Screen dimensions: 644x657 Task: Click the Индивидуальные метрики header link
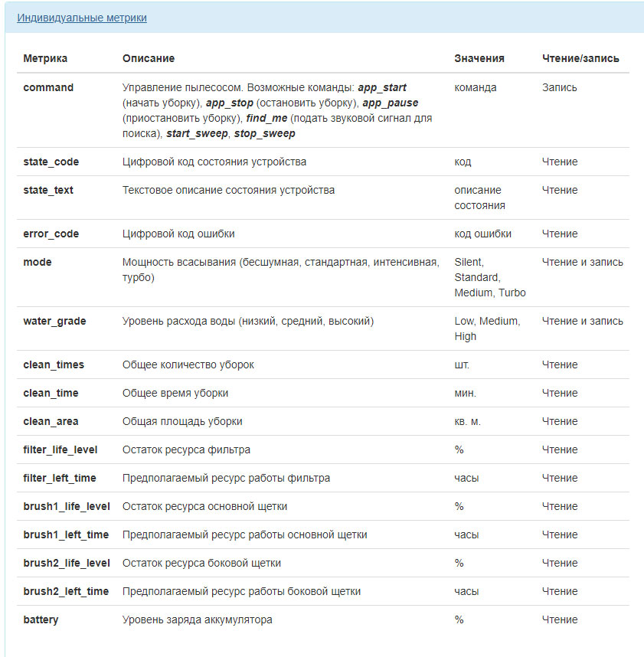pyautogui.click(x=82, y=18)
